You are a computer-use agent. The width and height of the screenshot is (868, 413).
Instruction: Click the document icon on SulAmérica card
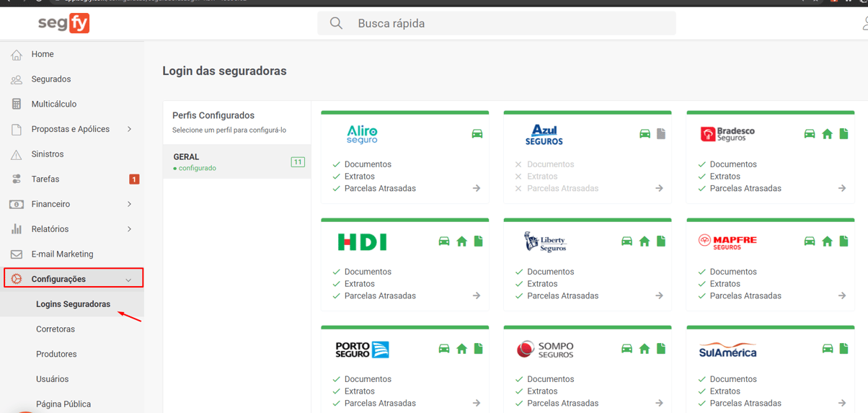[x=843, y=349]
